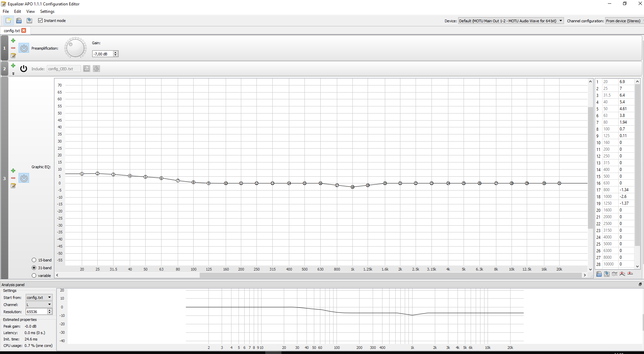Select the band 7 point at 80 Hz
The height and width of the screenshot is (354, 644).
(178, 180)
